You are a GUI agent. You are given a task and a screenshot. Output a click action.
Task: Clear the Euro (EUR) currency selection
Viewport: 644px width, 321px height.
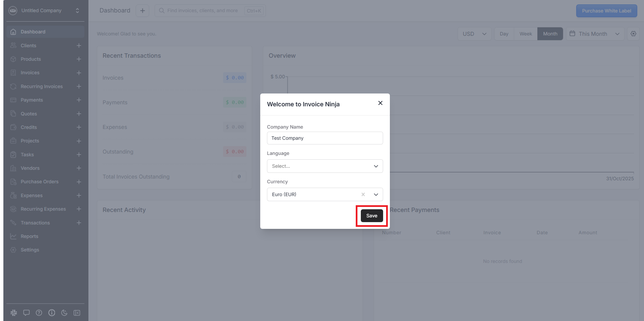coord(363,194)
